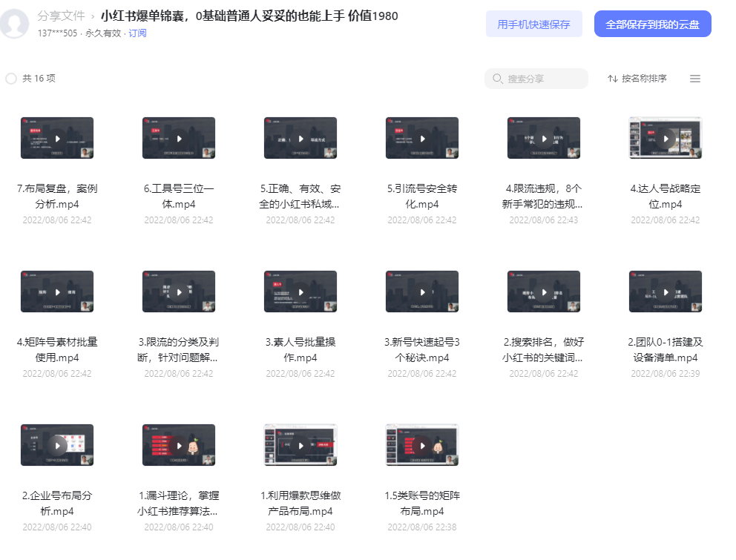Viewport: 736px width, 560px height.
Task: Open 2.团队0-1搭建及设备清单.mp4
Action: (666, 349)
